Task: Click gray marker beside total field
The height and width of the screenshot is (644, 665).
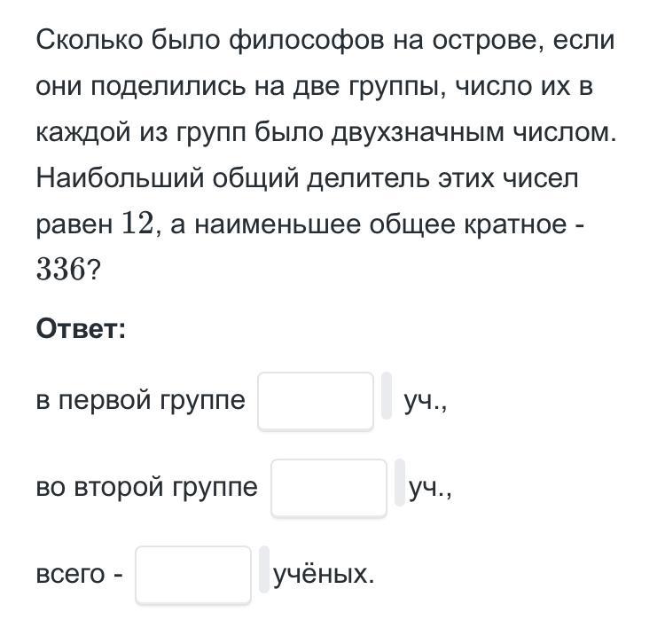Action: pos(264,569)
